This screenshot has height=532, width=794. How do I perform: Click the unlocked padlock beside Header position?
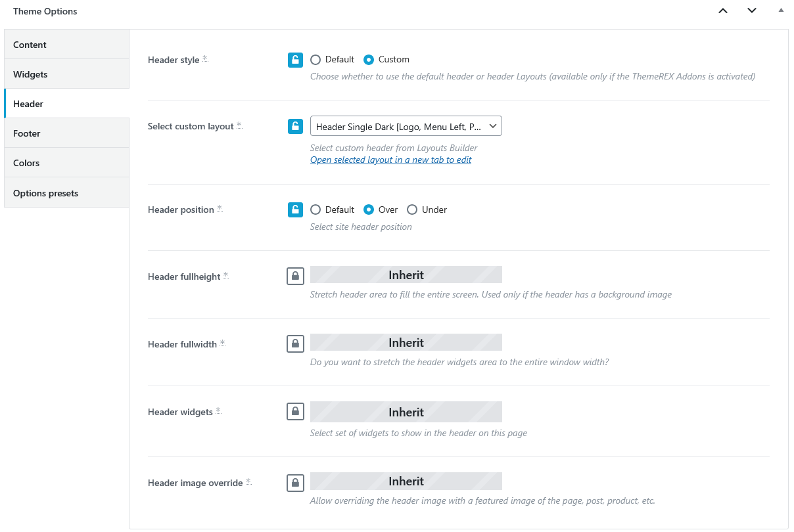[x=295, y=210]
